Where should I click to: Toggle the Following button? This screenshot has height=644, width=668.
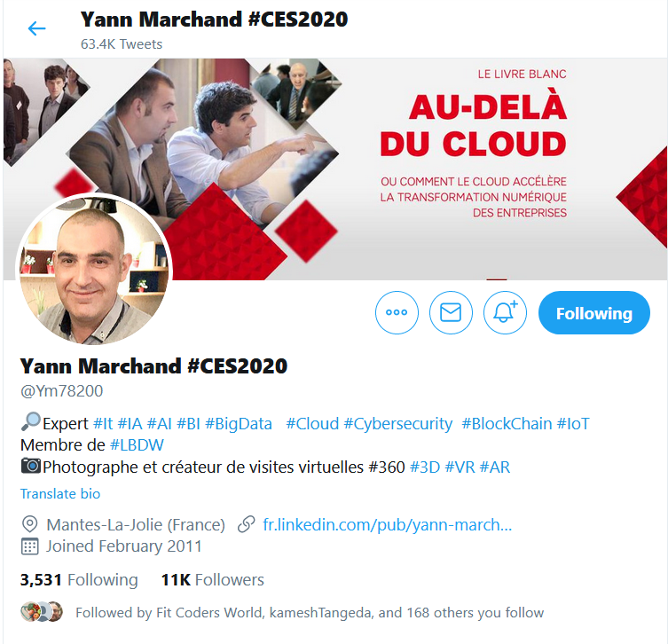593,312
